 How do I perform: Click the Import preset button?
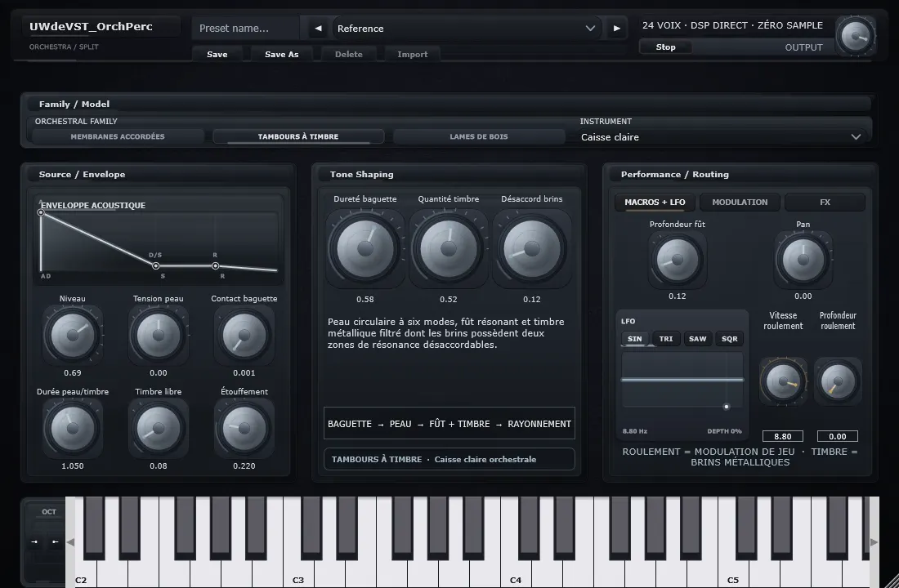413,54
